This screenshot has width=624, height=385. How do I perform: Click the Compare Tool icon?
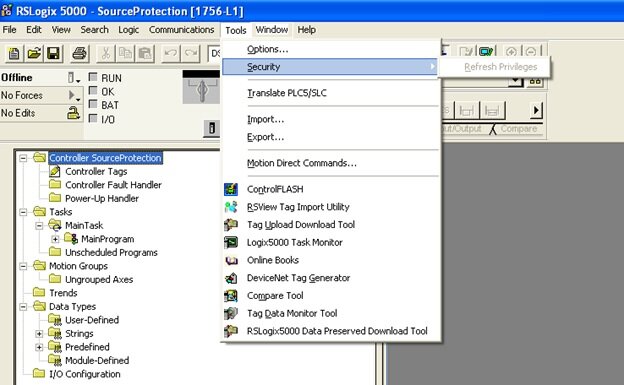click(x=231, y=296)
